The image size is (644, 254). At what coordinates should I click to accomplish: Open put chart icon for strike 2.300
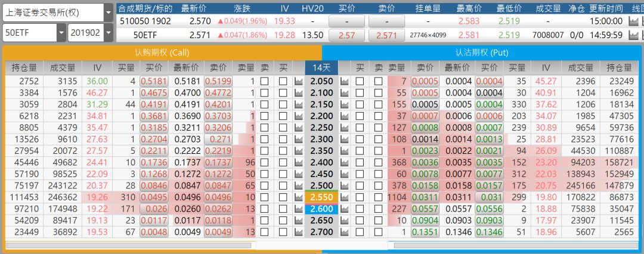344,140
